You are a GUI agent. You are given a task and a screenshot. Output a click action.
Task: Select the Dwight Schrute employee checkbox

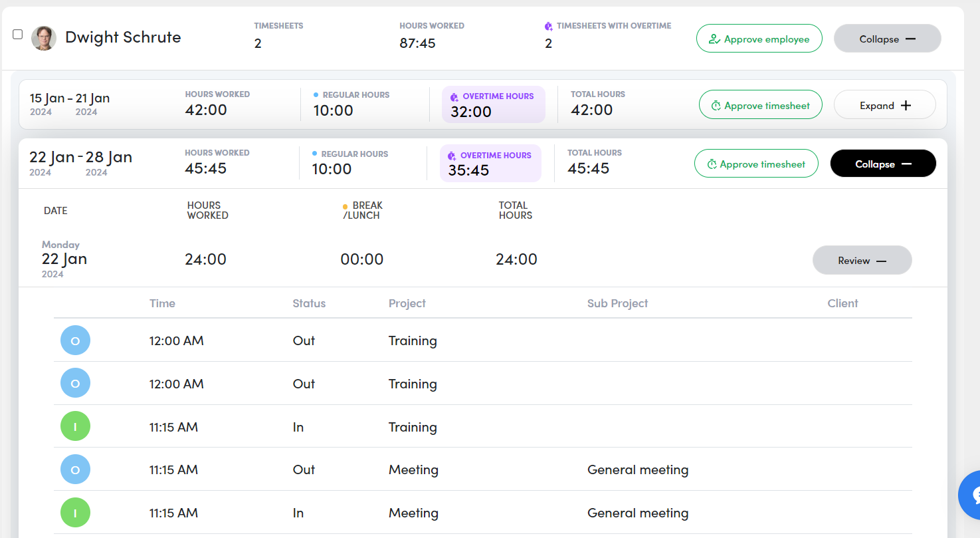(x=18, y=35)
